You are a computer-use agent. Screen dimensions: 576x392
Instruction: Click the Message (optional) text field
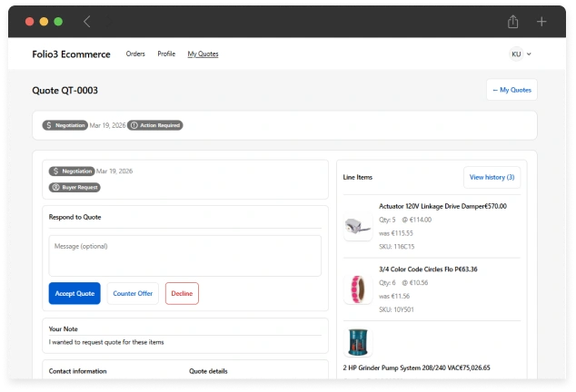click(x=184, y=256)
